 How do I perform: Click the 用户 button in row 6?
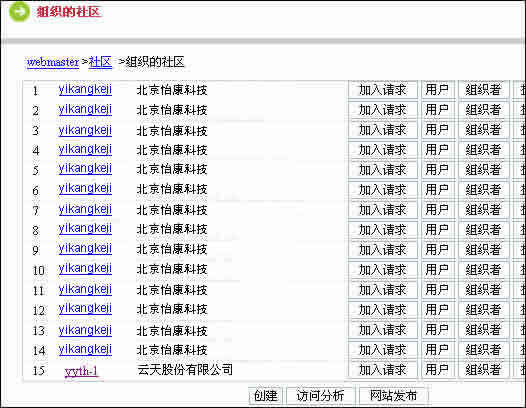[437, 190]
